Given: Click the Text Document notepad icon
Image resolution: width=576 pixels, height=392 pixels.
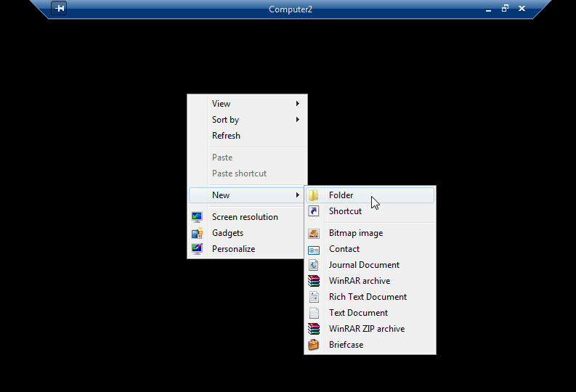Looking at the screenshot, I should pos(314,313).
